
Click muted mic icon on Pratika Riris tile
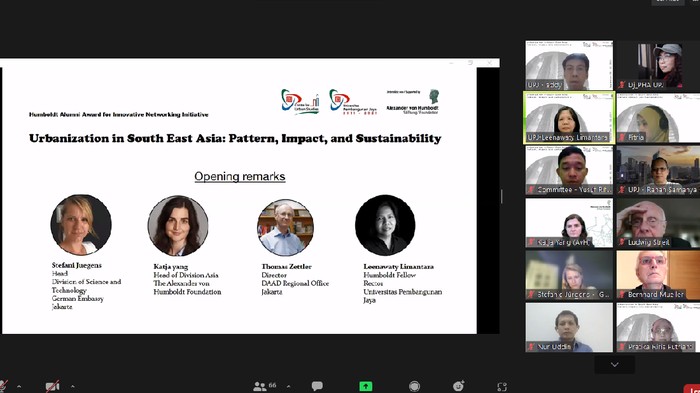(622, 347)
